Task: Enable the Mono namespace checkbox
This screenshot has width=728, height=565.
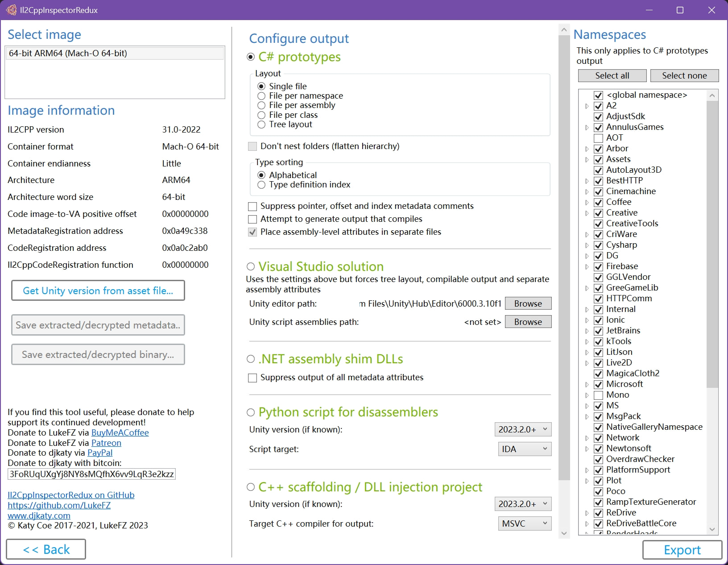Action: [x=599, y=395]
